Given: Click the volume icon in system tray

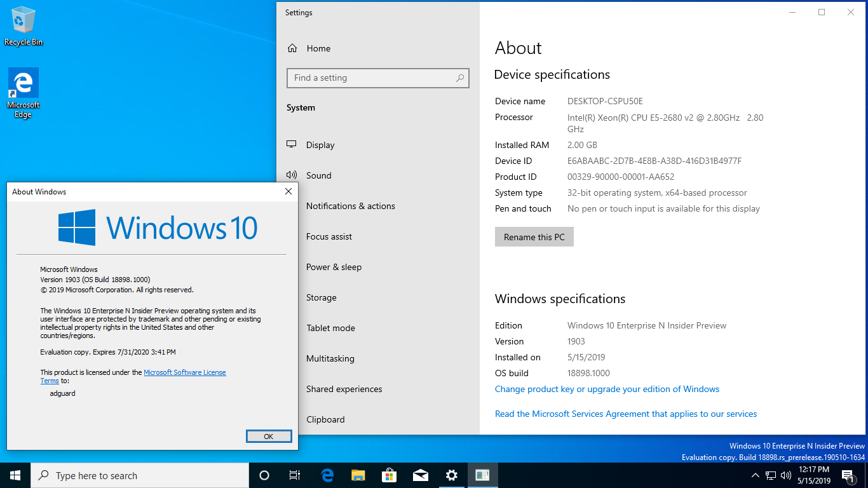Looking at the screenshot, I should click(786, 475).
